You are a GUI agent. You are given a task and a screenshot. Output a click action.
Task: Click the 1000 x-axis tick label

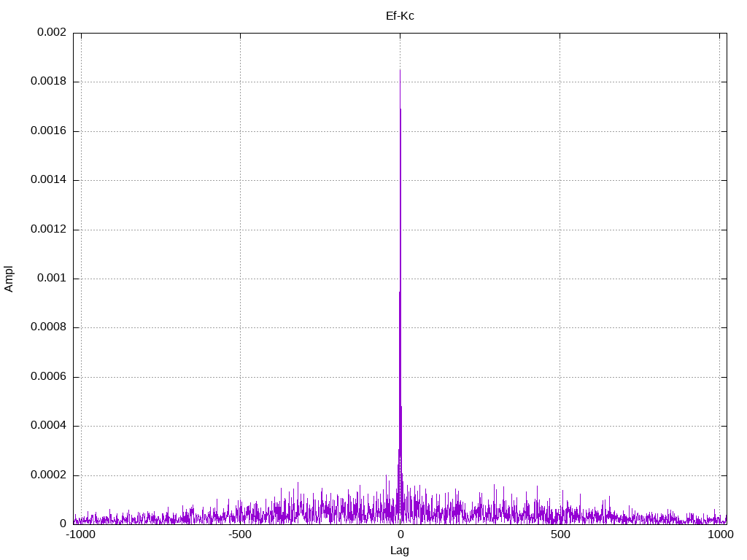pos(720,534)
